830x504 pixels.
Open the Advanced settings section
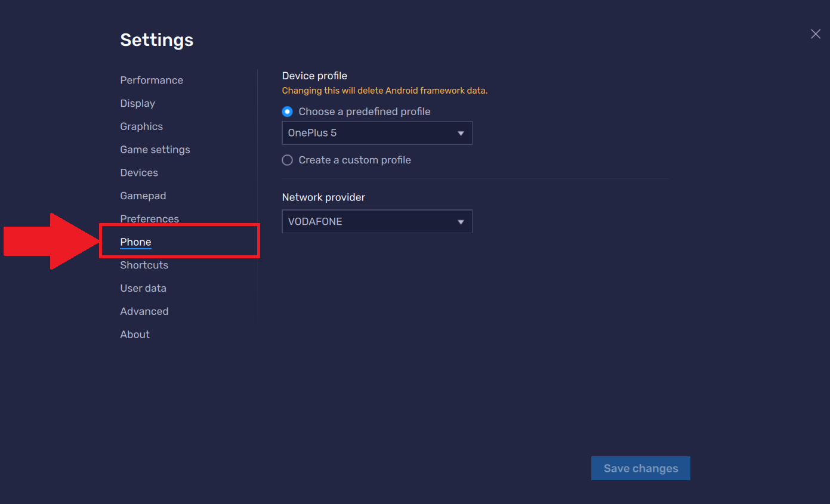click(144, 311)
